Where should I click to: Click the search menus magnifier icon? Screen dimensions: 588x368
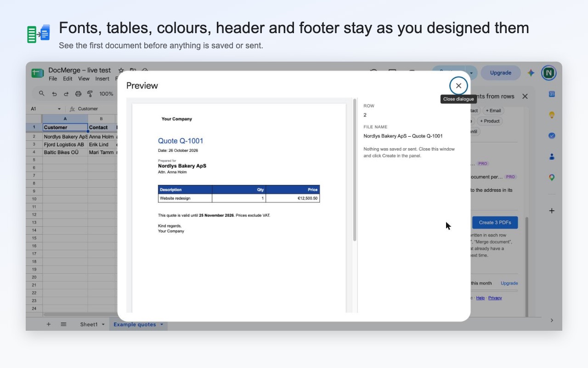click(42, 93)
